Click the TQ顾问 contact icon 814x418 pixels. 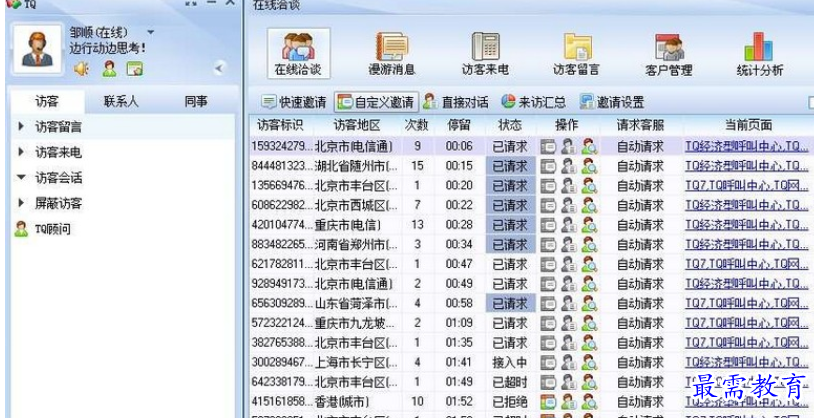pos(21,229)
